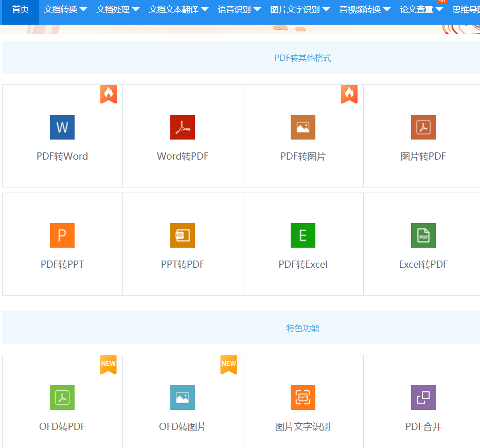Open the PDF转Word text link

[62, 156]
